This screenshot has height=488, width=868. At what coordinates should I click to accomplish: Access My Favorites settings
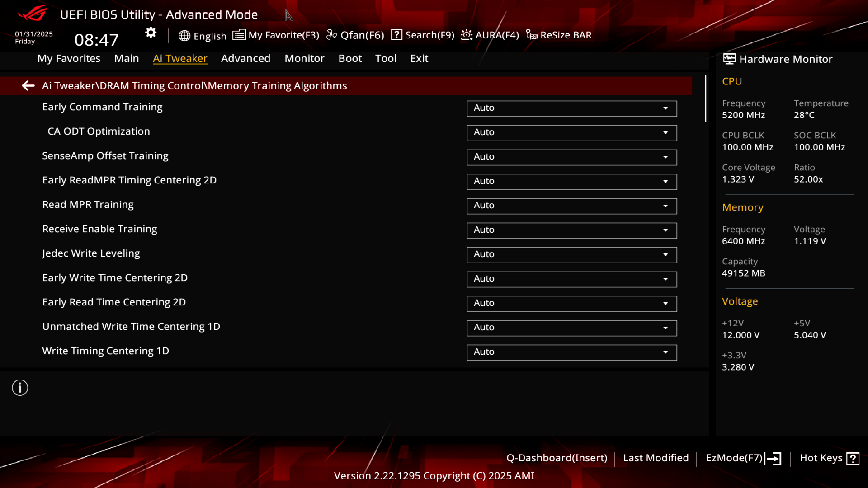click(69, 58)
